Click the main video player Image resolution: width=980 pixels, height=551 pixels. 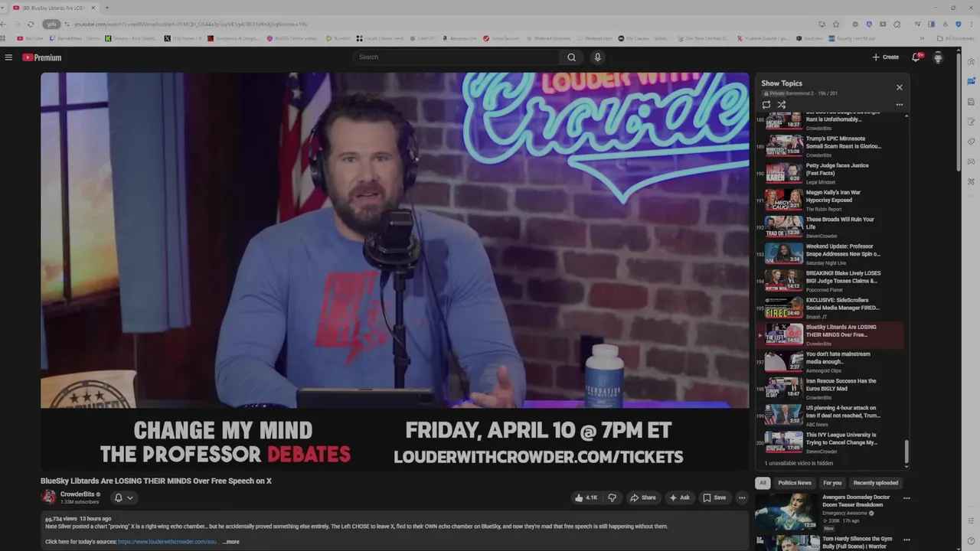pyautogui.click(x=394, y=272)
